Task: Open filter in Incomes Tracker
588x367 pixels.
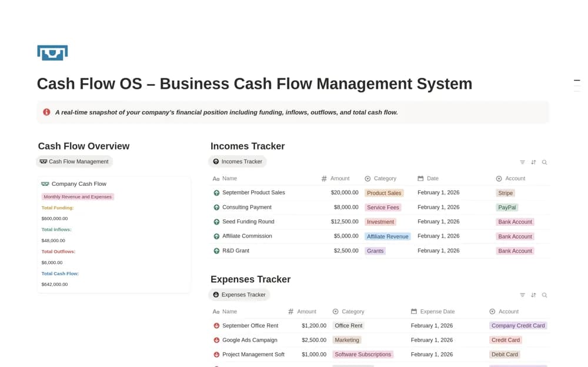Action: coord(522,162)
